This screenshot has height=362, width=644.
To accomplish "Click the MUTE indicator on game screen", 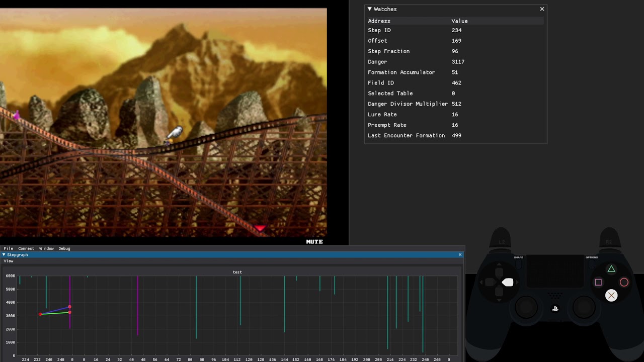I will pos(314,242).
